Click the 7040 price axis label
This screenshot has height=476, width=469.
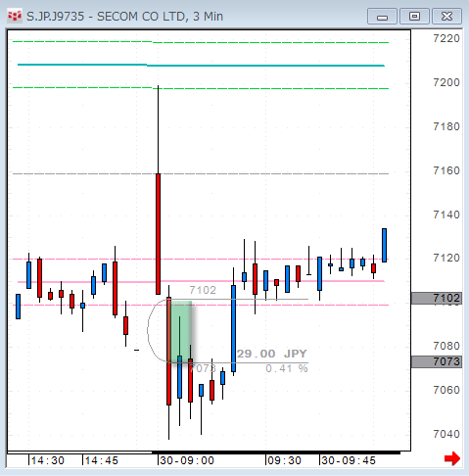(446, 434)
